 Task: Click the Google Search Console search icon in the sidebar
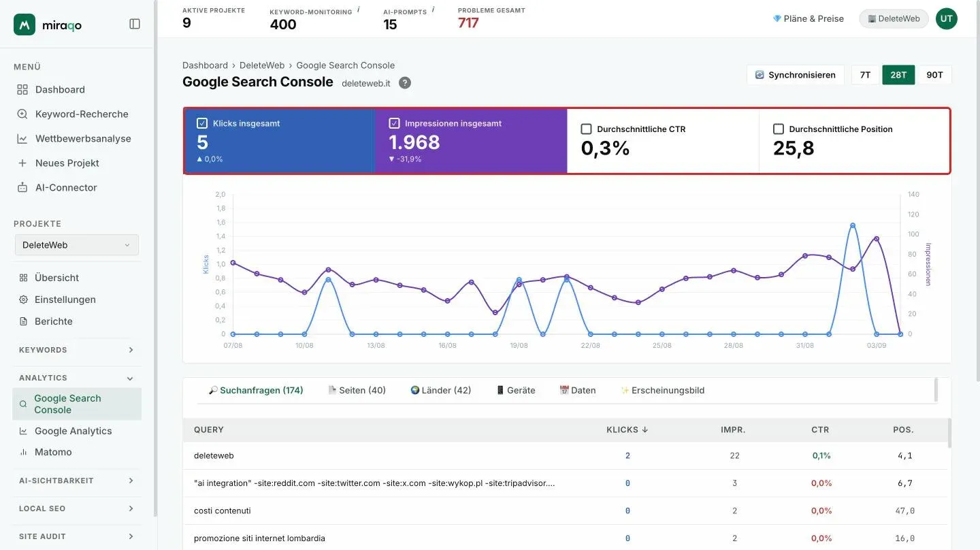[x=23, y=404]
